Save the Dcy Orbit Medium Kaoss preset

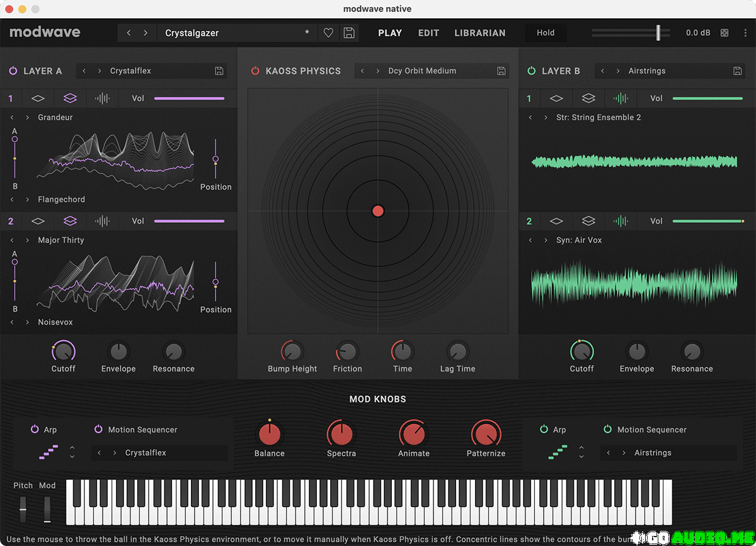pos(501,71)
